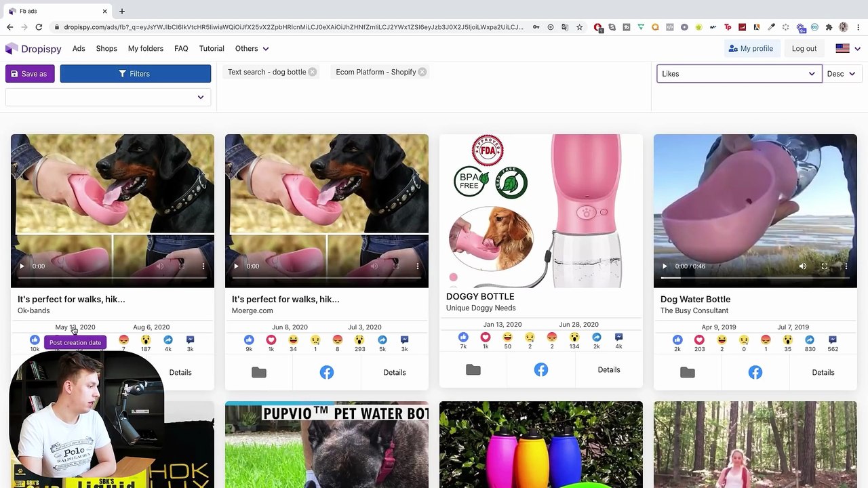Click the haha reaction on Dog Water Bottle ad
Image resolution: width=868 pixels, height=488 pixels.
(x=722, y=340)
